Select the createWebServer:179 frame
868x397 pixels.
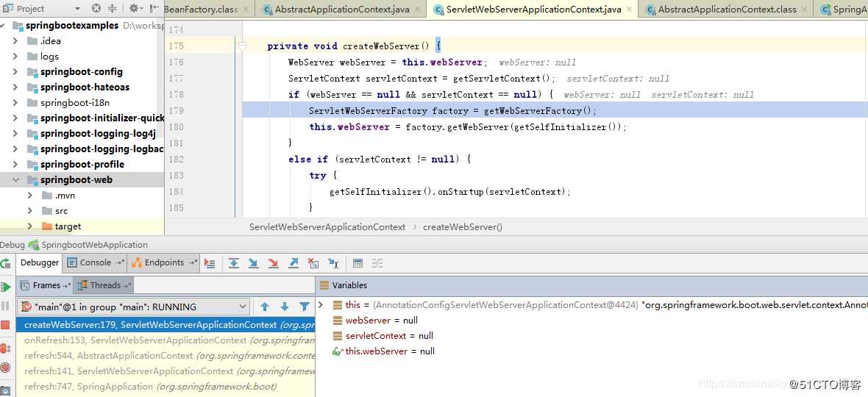(x=166, y=324)
